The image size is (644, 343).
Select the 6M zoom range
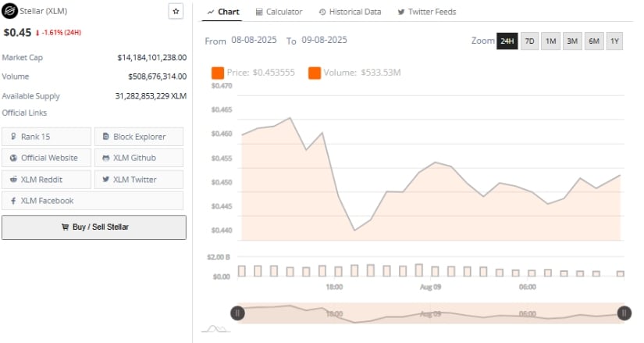pyautogui.click(x=594, y=41)
